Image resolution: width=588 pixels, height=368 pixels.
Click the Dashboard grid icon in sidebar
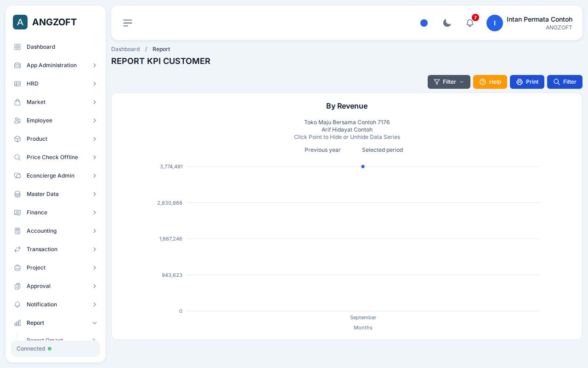17,47
